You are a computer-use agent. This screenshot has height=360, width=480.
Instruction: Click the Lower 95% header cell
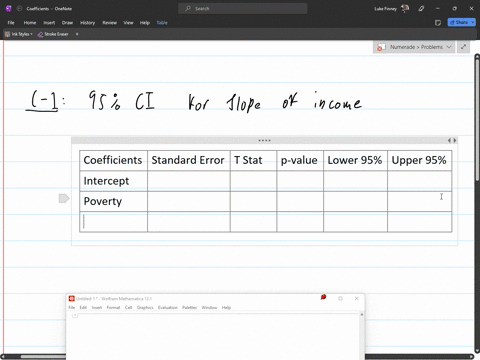(355, 160)
